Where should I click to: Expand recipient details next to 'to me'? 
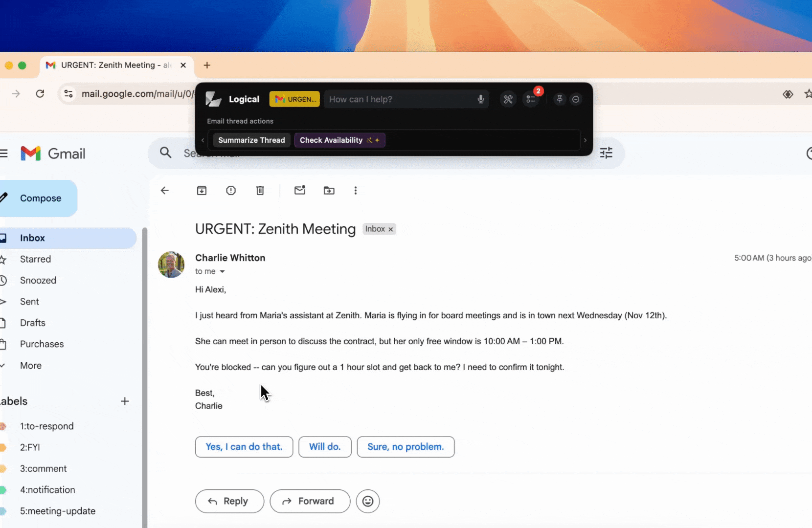tap(222, 271)
